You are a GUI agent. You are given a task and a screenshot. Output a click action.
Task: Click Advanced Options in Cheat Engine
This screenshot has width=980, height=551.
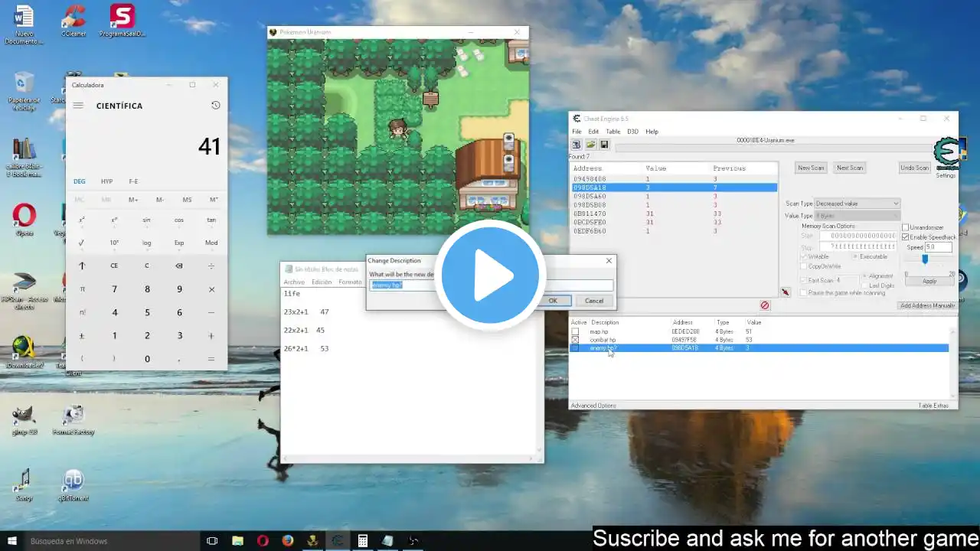tap(593, 405)
